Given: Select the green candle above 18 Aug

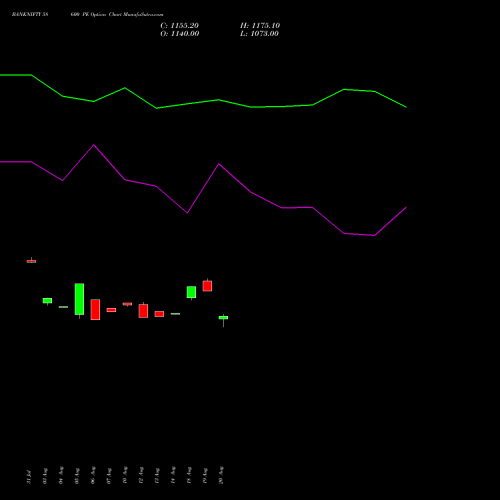Looking at the screenshot, I should click(191, 292).
